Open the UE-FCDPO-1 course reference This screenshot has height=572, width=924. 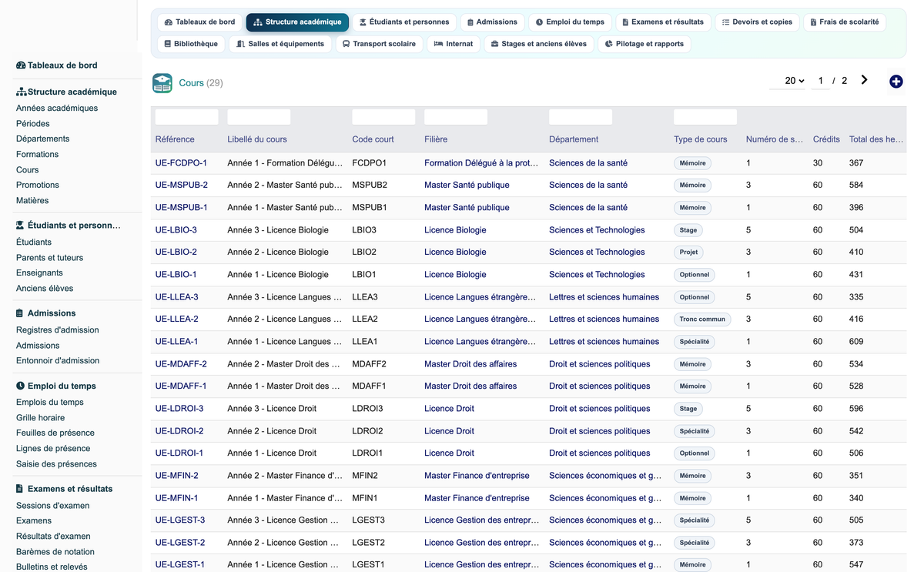181,163
